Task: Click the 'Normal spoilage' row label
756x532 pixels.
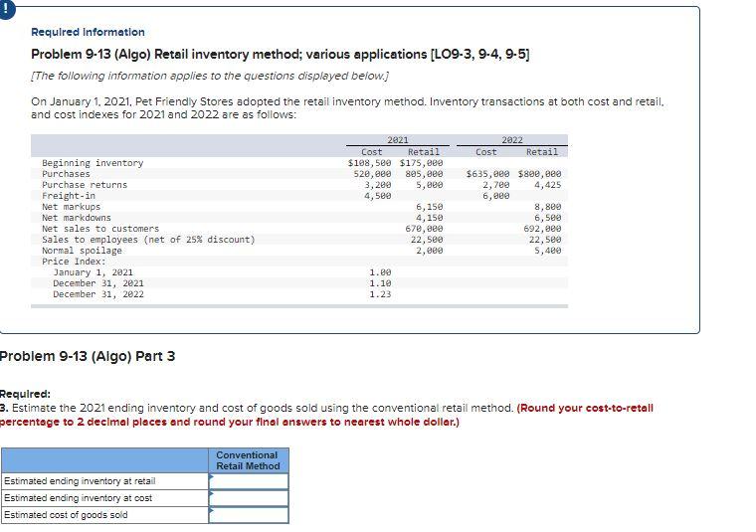Action: tap(82, 251)
